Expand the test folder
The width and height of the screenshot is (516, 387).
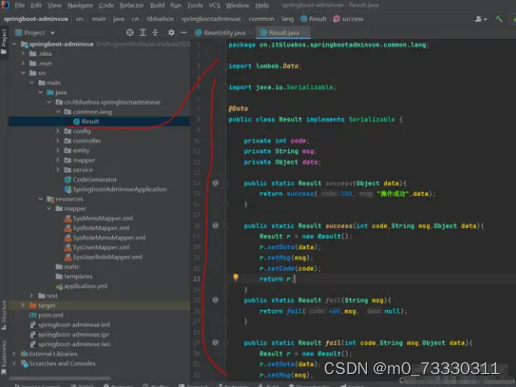(32, 295)
